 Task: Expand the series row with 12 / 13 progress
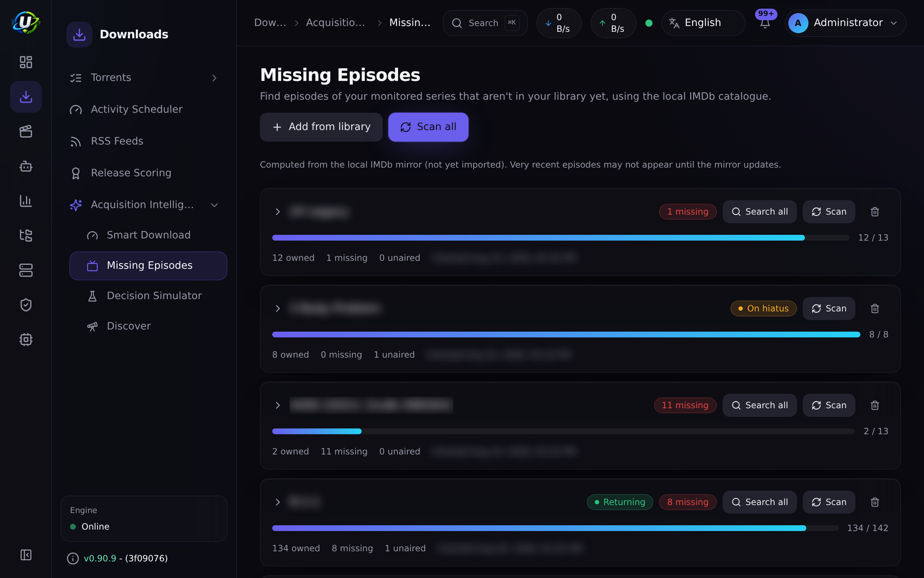[x=278, y=212]
